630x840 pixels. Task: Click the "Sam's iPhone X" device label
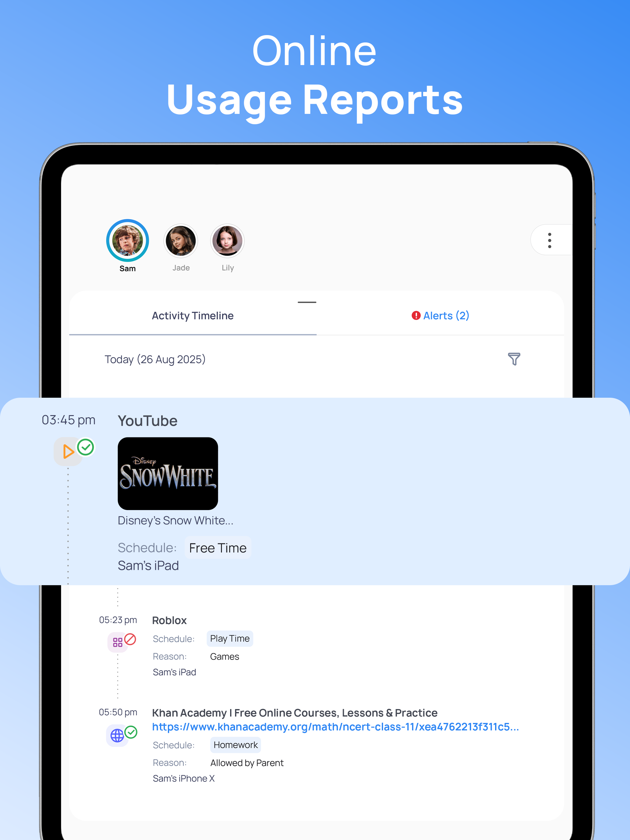click(184, 778)
